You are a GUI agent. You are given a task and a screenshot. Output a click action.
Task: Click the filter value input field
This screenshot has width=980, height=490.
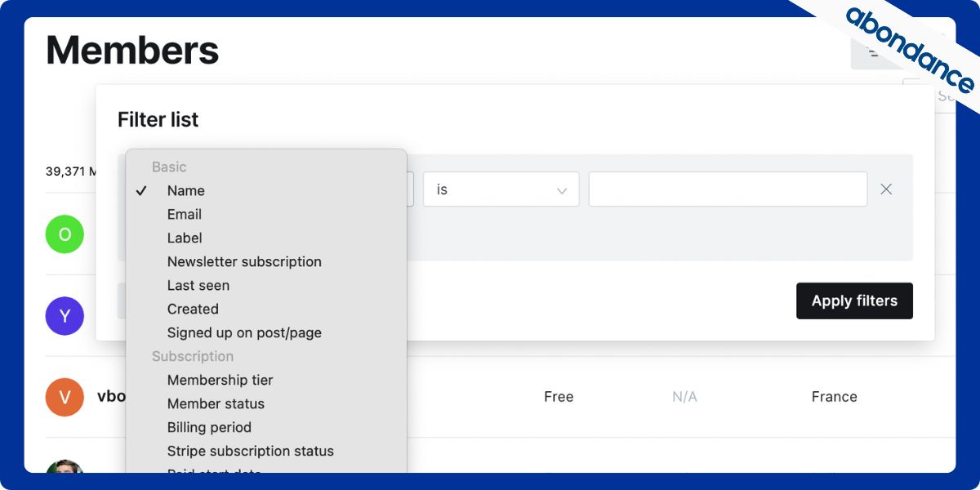tap(728, 189)
